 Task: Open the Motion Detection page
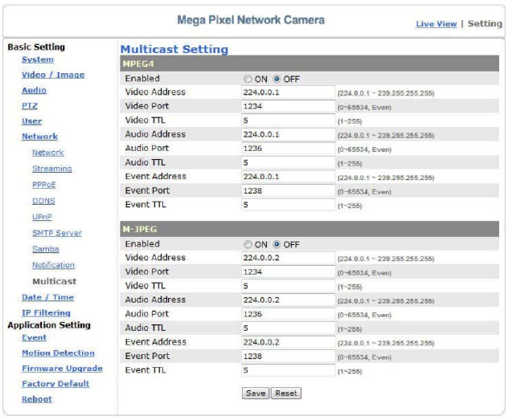[58, 353]
